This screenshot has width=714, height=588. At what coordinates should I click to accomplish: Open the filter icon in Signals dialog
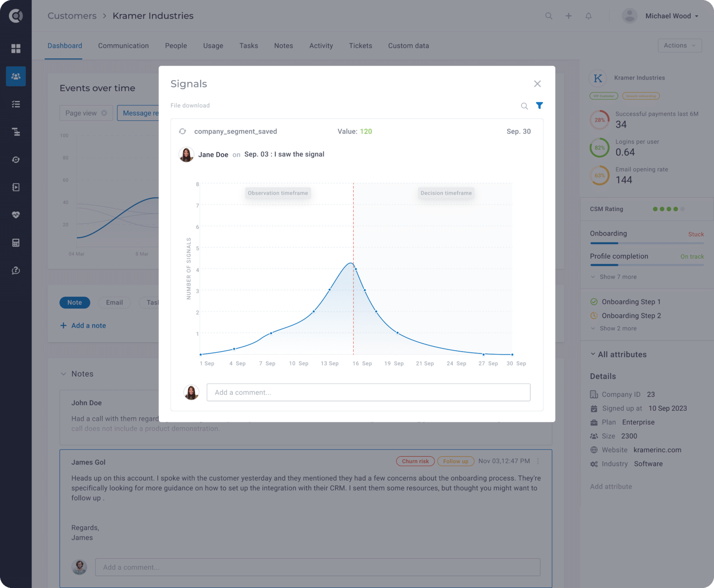click(x=539, y=106)
